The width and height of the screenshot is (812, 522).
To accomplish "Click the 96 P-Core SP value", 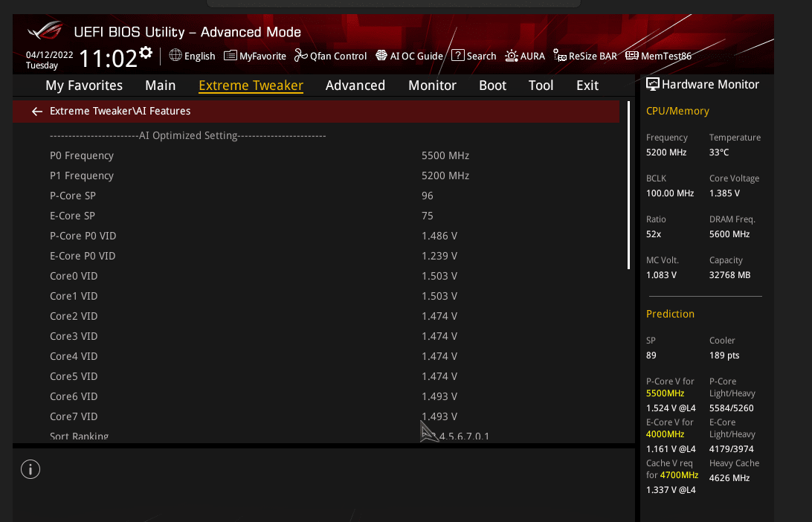I will [428, 196].
